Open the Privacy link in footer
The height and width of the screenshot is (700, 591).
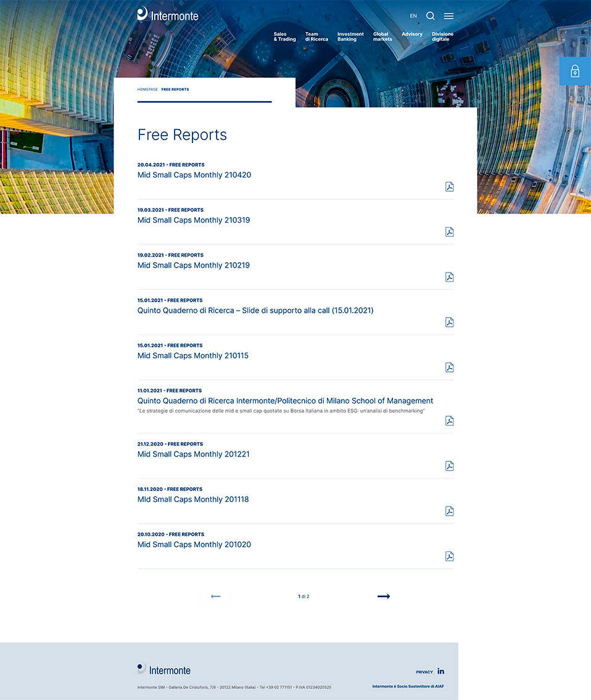424,672
